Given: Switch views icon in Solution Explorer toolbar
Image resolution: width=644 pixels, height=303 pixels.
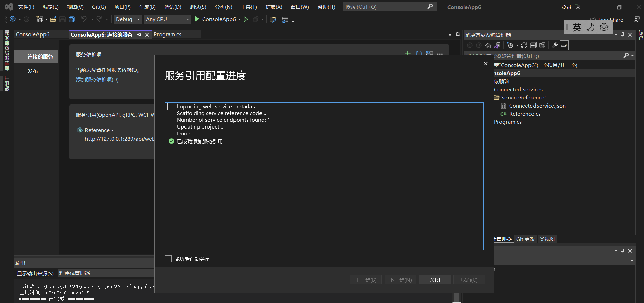Looking at the screenshot, I should click(x=497, y=45).
